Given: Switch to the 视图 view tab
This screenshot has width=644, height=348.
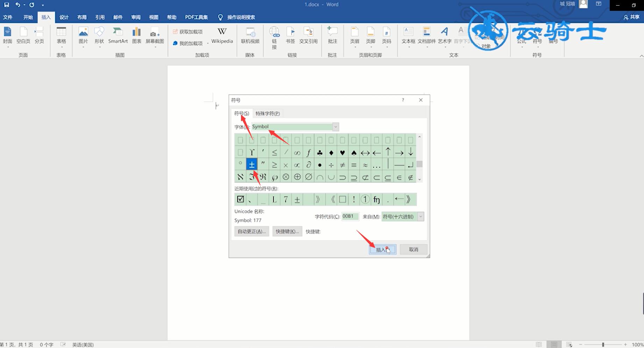Looking at the screenshot, I should coord(154,17).
